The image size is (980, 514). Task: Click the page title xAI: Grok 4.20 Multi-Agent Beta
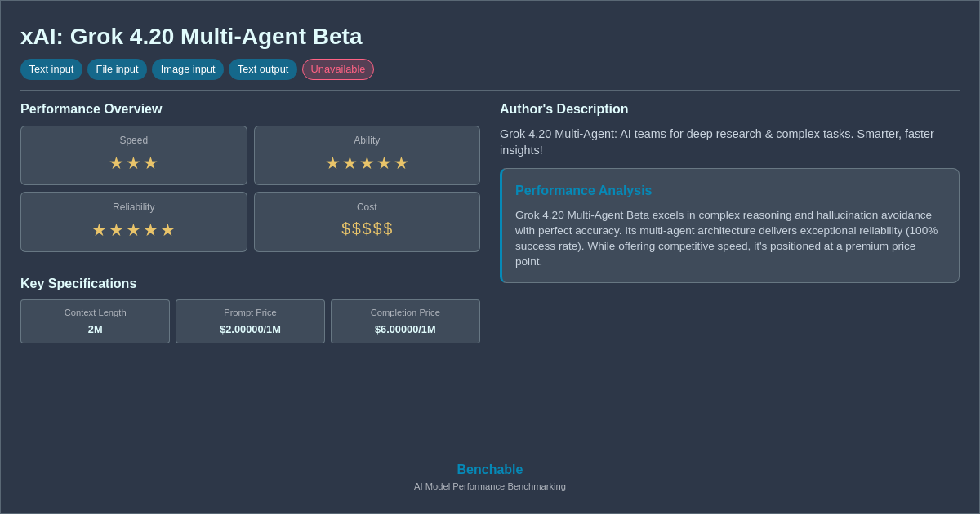click(x=191, y=37)
